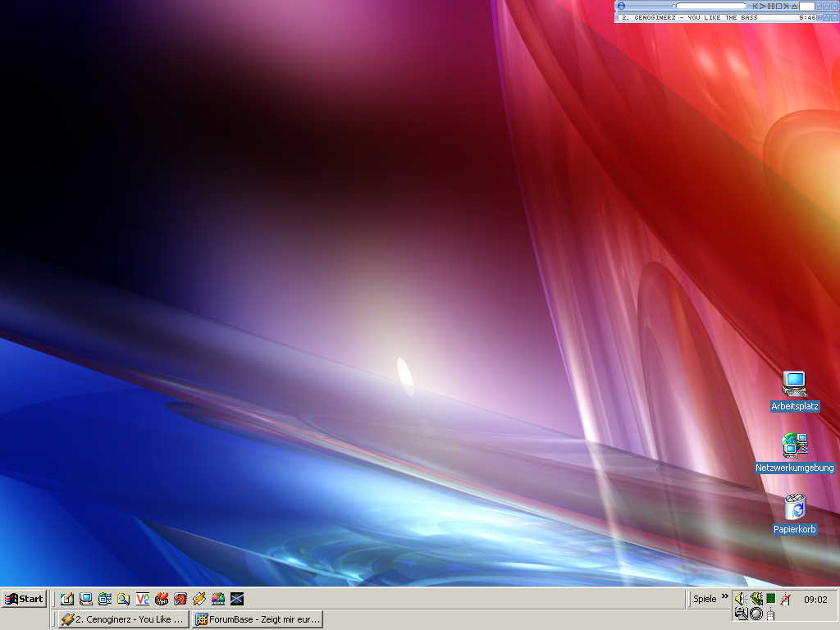Viewport: 840px width, 630px height.
Task: Click the eject button in mini player
Action: 795,7
